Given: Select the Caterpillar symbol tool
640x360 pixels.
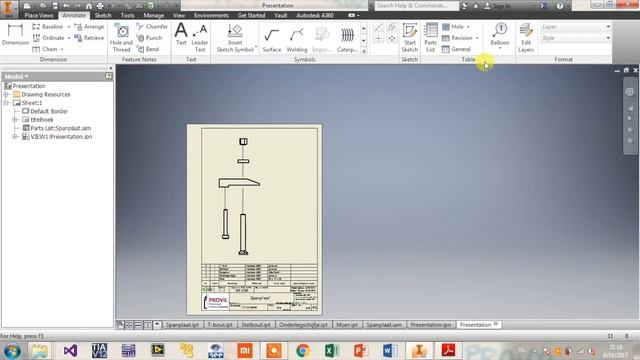Looking at the screenshot, I should (347, 40).
